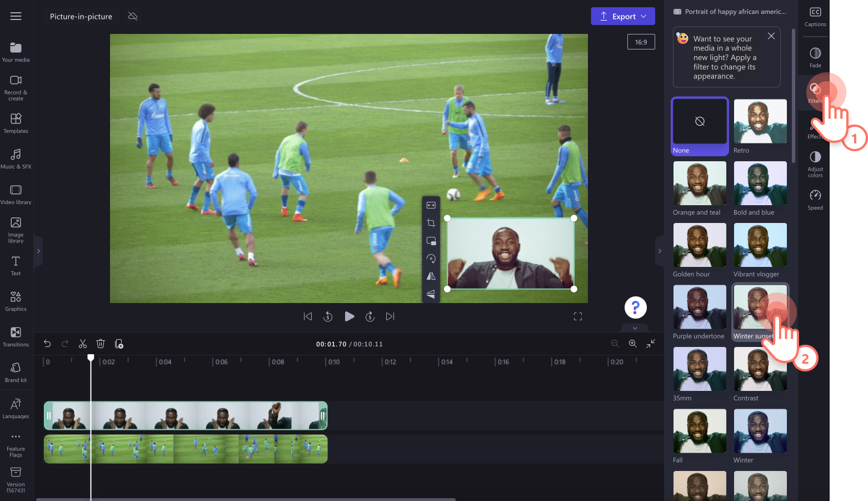Open Feature Flags menu
The height and width of the screenshot is (501, 868).
pyautogui.click(x=16, y=444)
